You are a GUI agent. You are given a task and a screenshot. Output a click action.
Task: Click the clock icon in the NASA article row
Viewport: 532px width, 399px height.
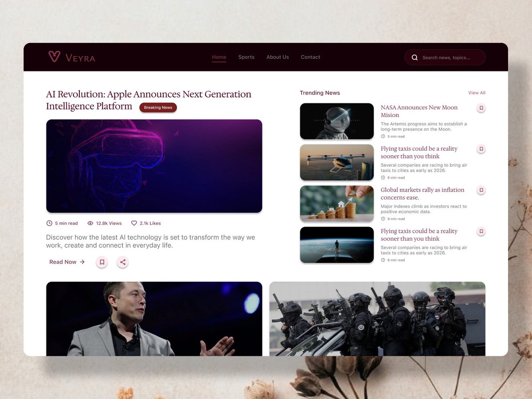(x=383, y=137)
